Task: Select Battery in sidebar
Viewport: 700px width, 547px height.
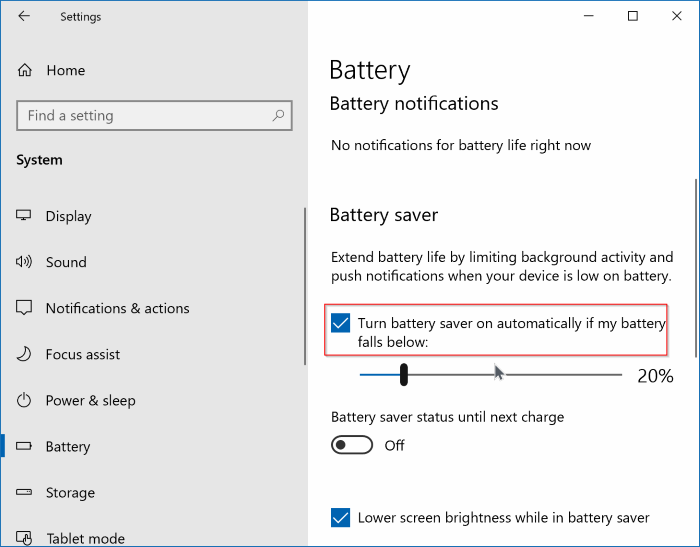Action: [153, 446]
